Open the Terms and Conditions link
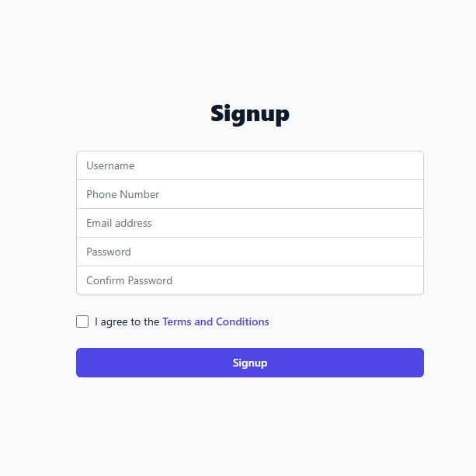 tap(216, 321)
